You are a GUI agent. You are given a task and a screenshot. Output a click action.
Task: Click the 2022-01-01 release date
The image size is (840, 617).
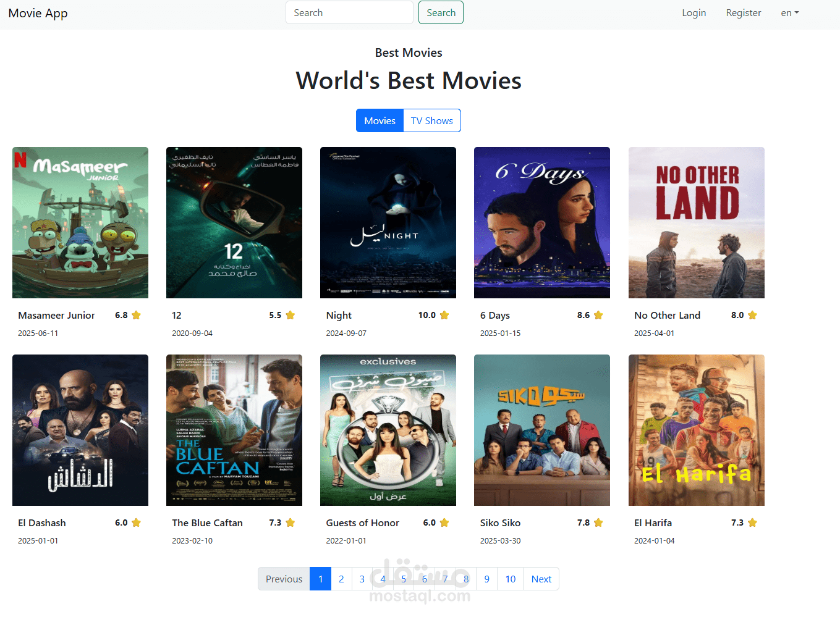pos(346,540)
